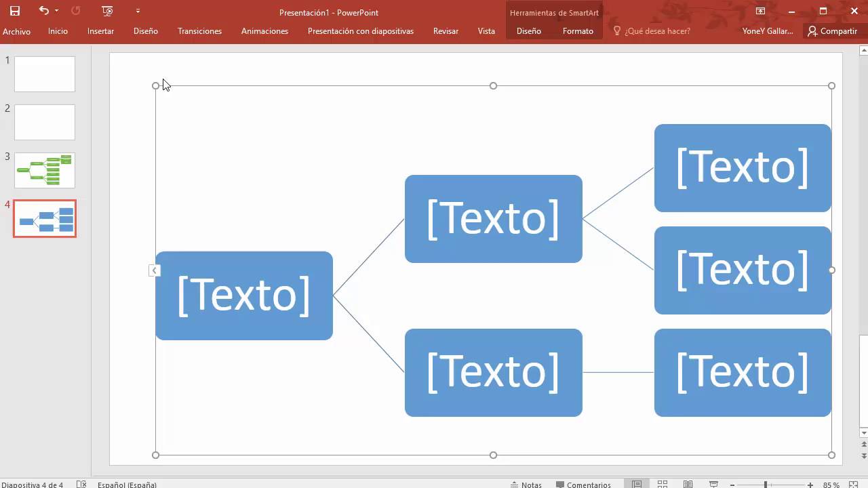Start presentation from beginning icon
The image size is (868, 488).
click(x=107, y=11)
